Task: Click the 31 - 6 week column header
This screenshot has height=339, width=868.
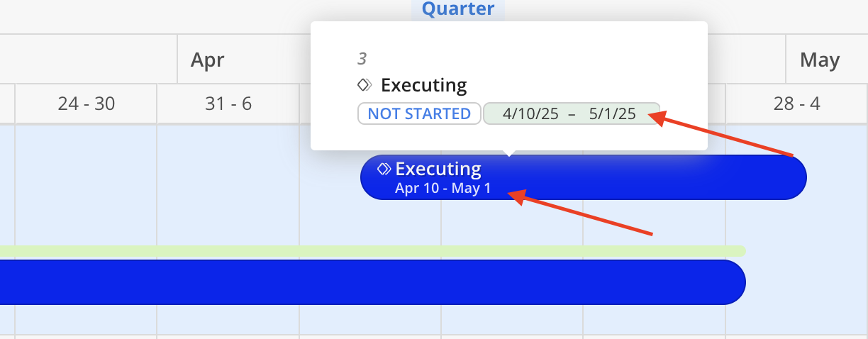Action: (228, 104)
